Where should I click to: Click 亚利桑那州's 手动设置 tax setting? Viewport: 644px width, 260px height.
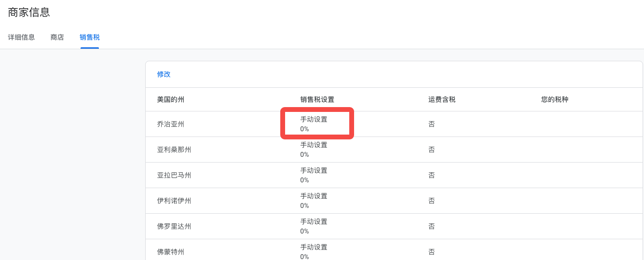point(314,145)
